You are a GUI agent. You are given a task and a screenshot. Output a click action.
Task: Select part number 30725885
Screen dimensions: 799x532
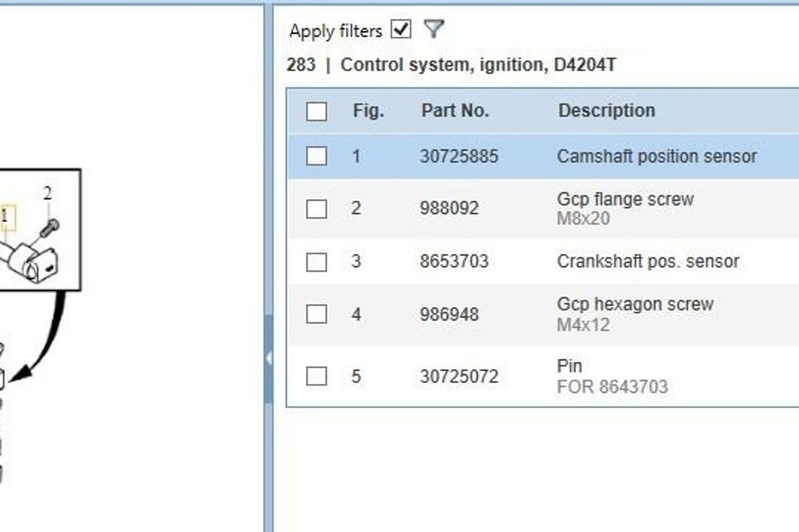459,157
